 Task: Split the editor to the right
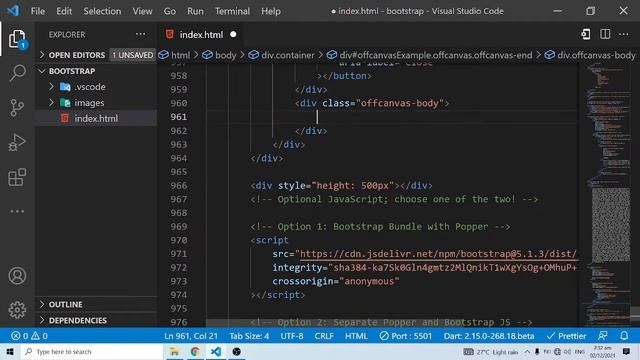pyautogui.click(x=605, y=34)
